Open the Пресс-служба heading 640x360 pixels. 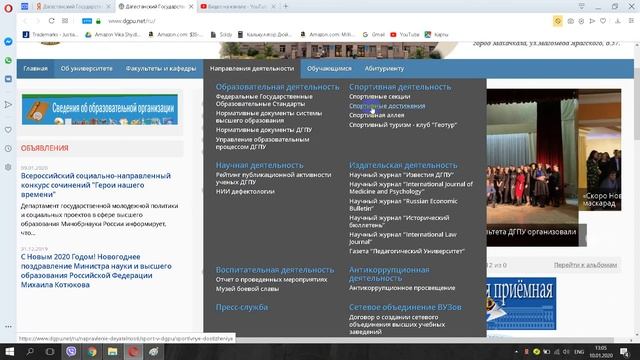click(242, 307)
